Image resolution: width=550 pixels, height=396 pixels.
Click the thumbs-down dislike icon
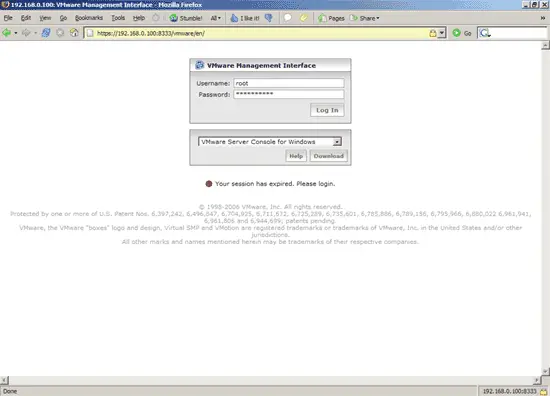[x=269, y=18]
